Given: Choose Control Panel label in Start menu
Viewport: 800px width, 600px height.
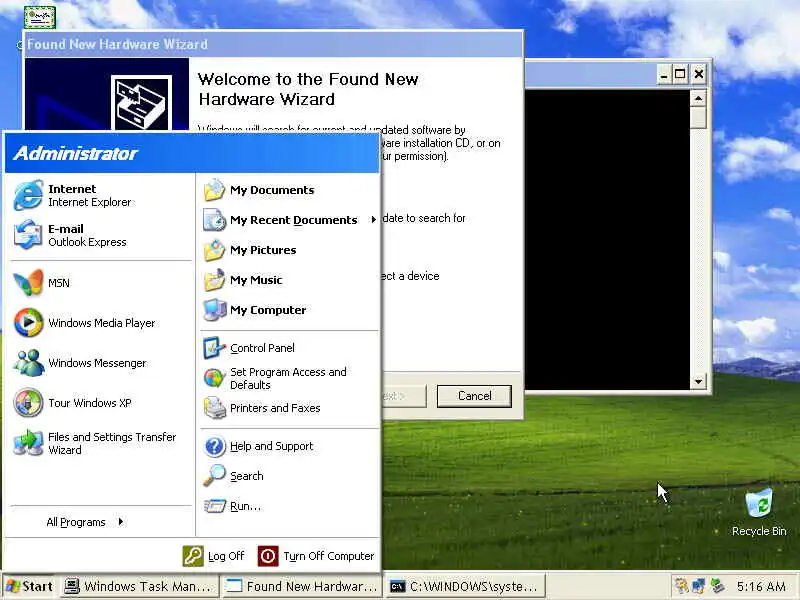Looking at the screenshot, I should click(262, 348).
